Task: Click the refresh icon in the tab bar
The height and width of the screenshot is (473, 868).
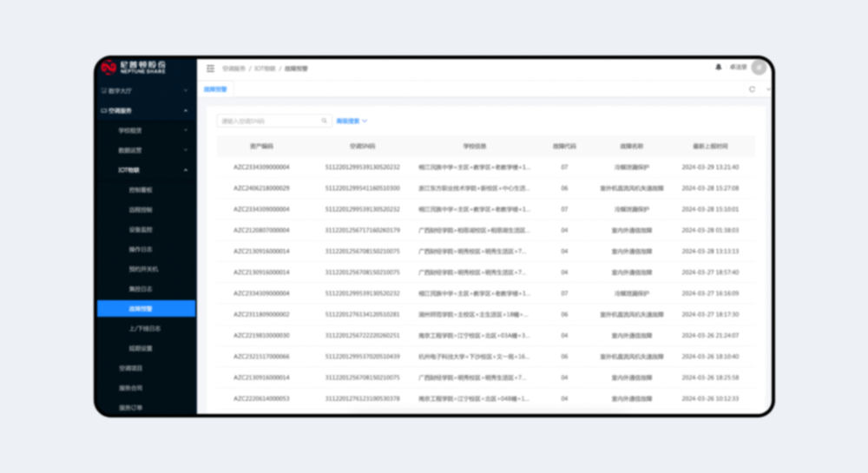Action: pos(752,89)
